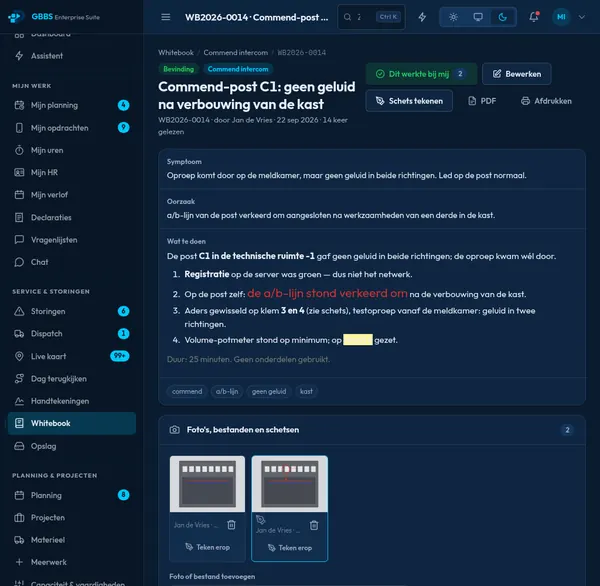Click the 'commend' tag chip
The width and height of the screenshot is (600, 586).
click(x=187, y=392)
